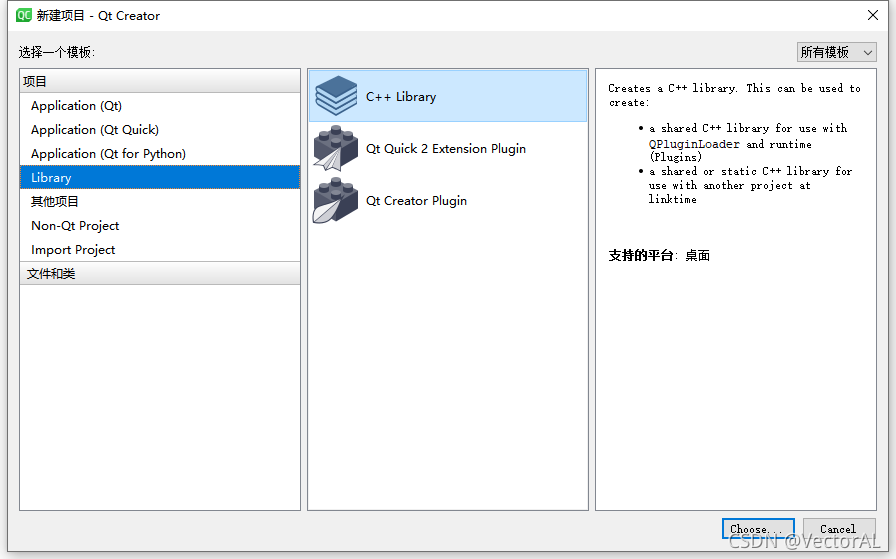This screenshot has height=559, width=896.
Task: Pick the Qt Quick 2 Extension Plugin label
Action: click(446, 149)
